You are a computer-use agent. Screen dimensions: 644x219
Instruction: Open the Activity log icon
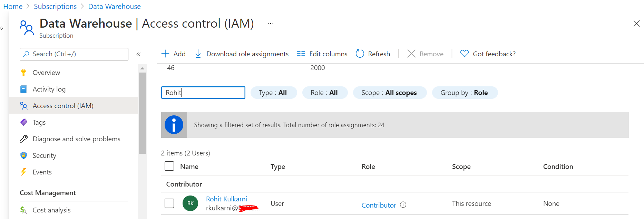pos(23,89)
